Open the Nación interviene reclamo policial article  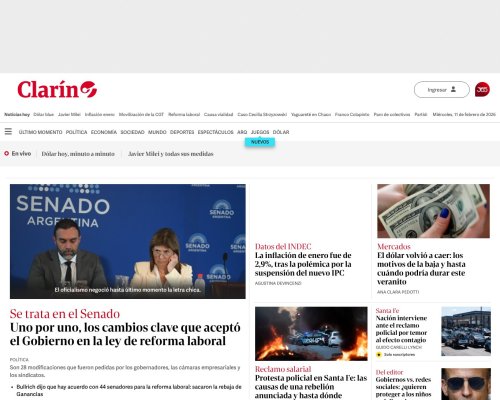click(x=401, y=329)
